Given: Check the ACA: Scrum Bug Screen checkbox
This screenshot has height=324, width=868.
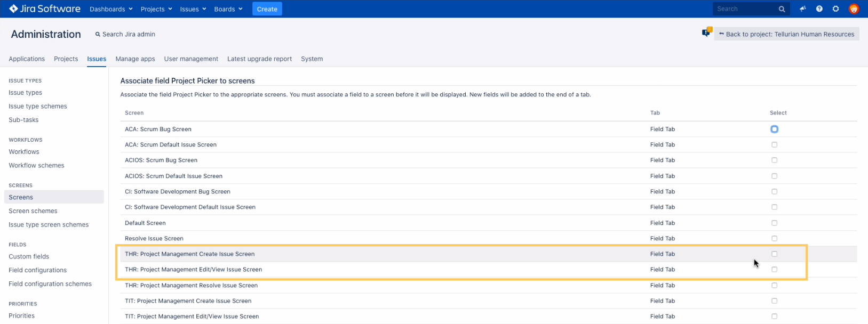Looking at the screenshot, I should pos(774,129).
